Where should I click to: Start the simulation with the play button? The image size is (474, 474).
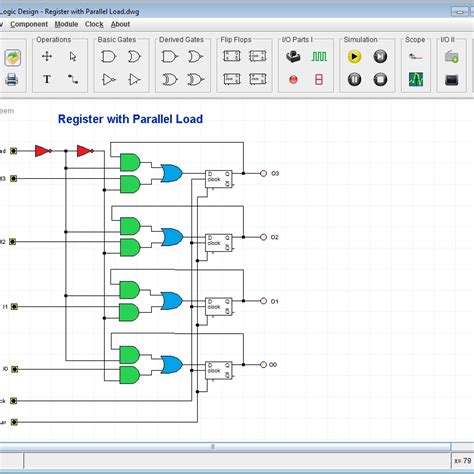354,57
